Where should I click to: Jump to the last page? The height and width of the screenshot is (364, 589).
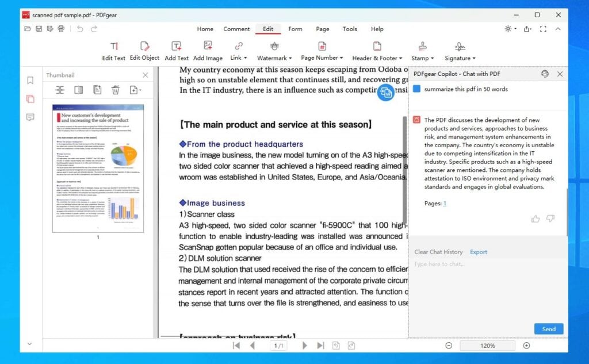(x=320, y=346)
